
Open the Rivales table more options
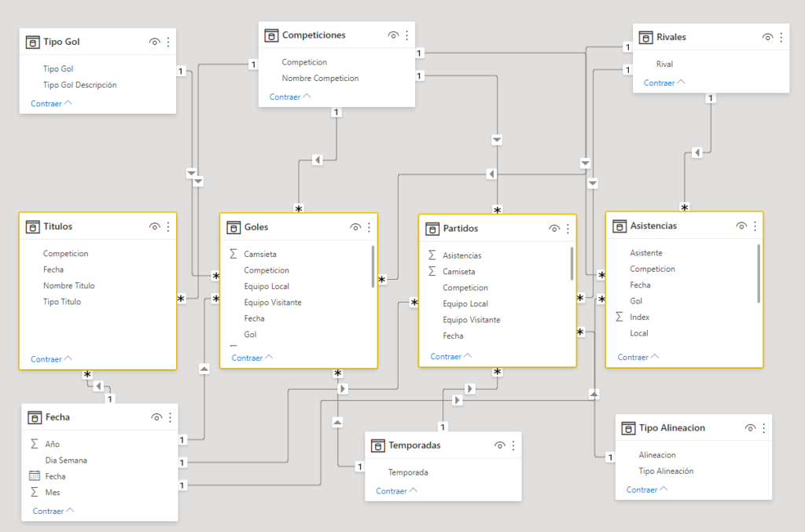point(781,37)
